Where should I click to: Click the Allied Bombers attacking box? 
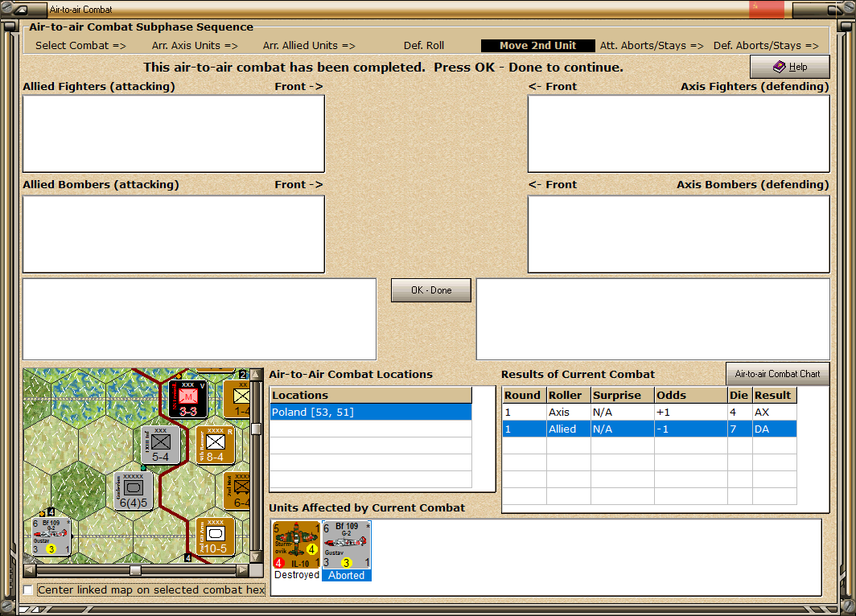(174, 234)
